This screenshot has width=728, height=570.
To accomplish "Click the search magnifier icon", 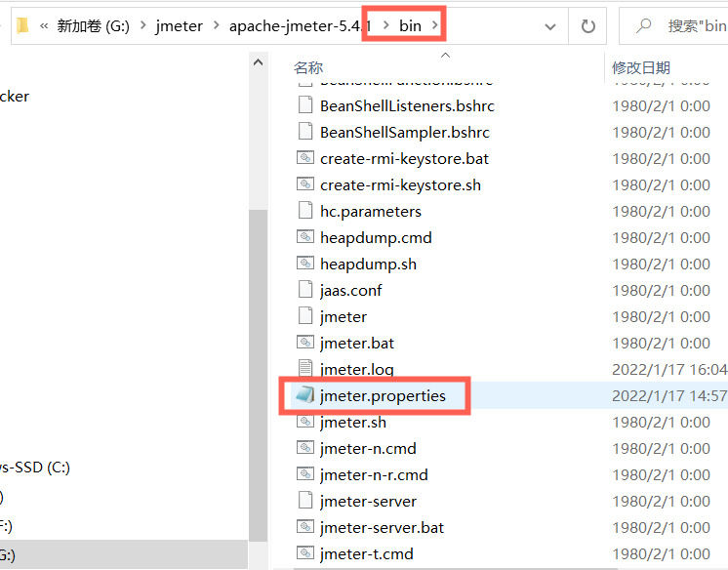I will [x=643, y=25].
